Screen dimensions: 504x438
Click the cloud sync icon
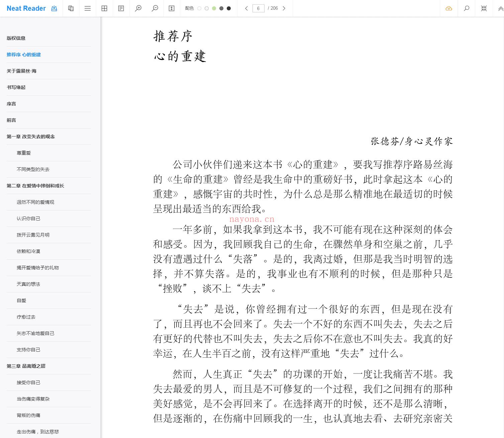tap(449, 8)
